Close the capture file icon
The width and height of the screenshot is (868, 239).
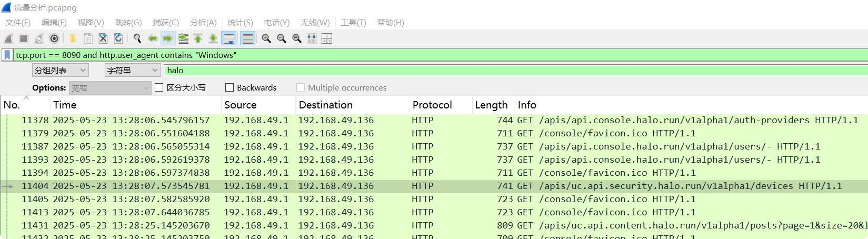[103, 38]
